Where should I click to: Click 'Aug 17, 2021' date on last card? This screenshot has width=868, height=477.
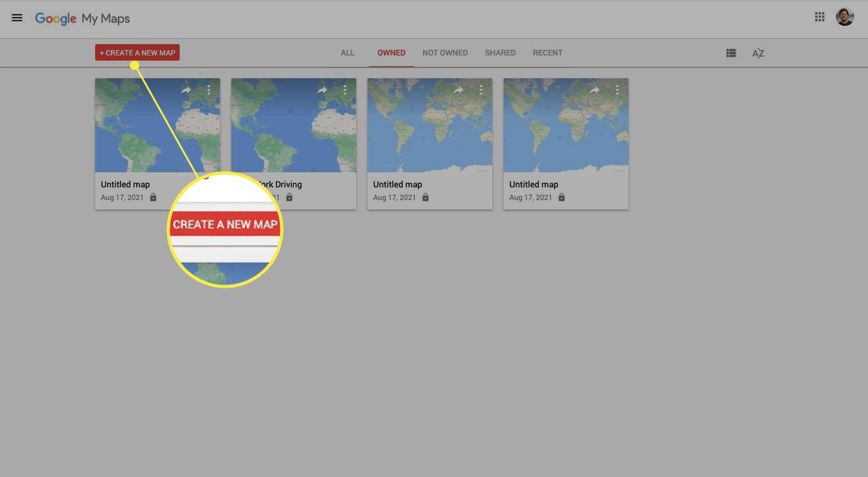531,197
